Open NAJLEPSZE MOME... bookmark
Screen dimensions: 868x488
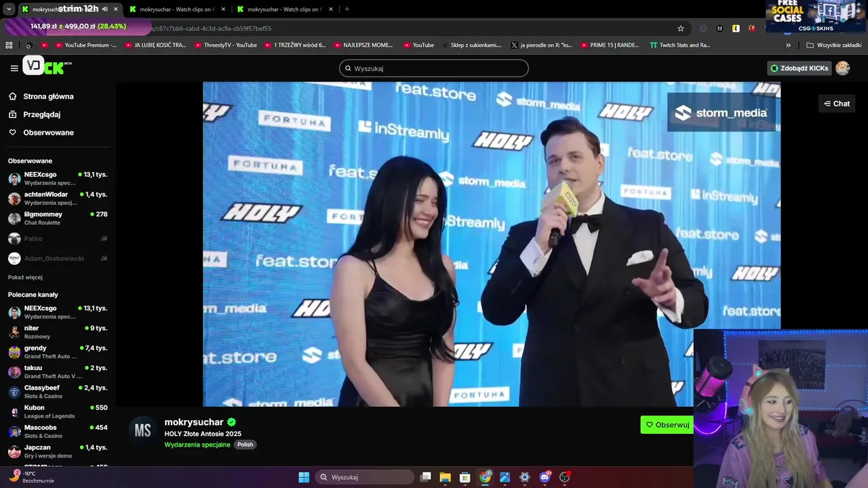363,45
